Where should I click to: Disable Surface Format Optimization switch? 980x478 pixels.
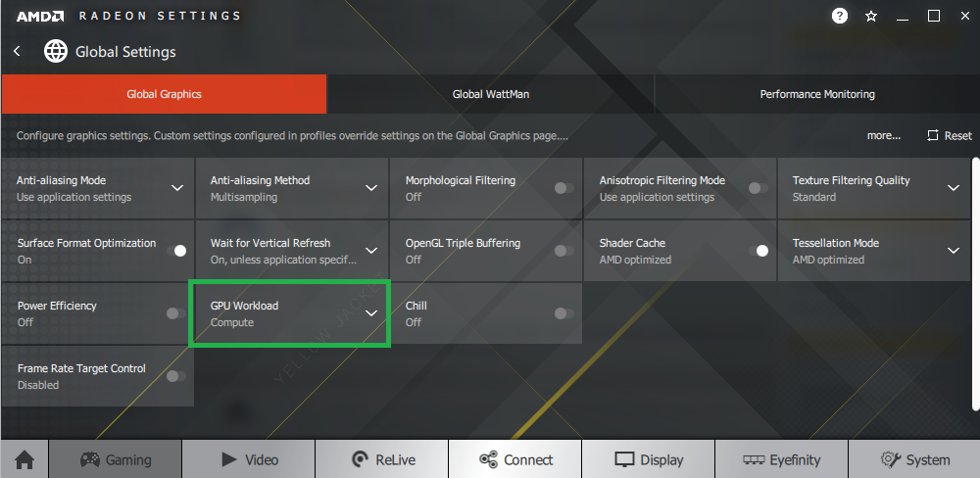[176, 251]
